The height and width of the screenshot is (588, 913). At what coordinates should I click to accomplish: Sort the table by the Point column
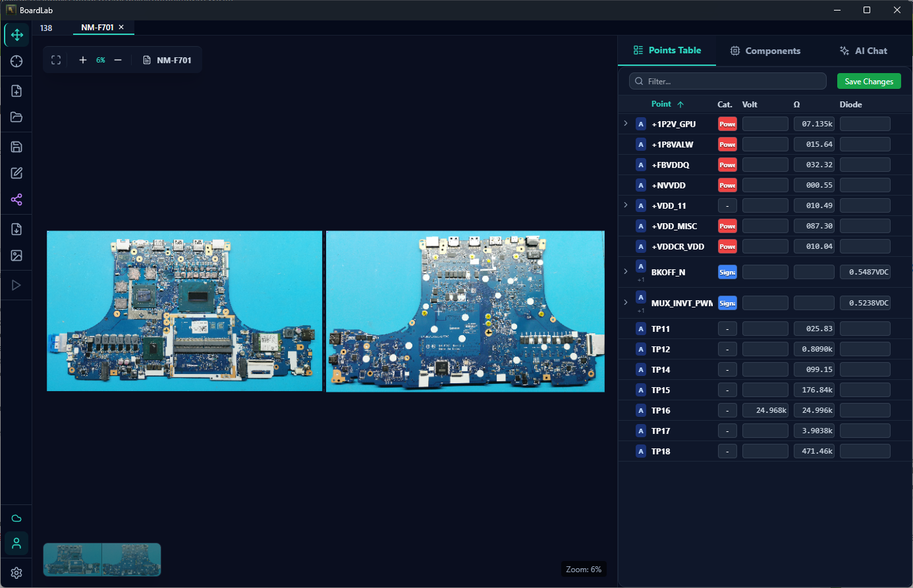pyautogui.click(x=662, y=104)
